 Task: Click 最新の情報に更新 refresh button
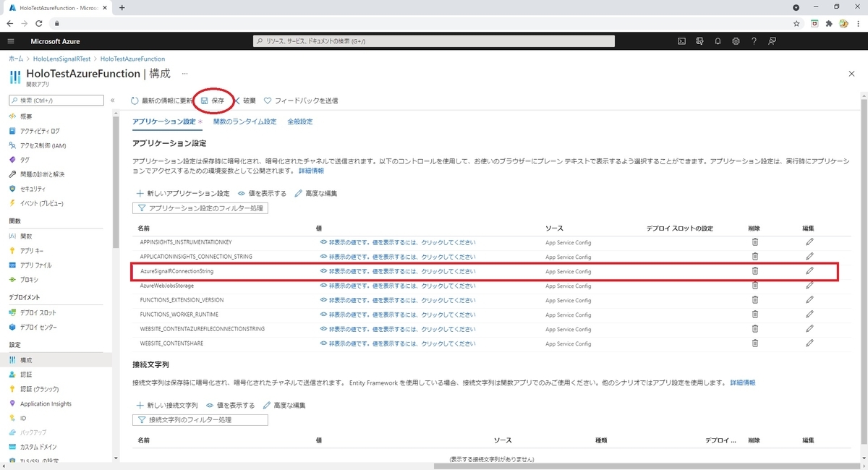(x=161, y=101)
